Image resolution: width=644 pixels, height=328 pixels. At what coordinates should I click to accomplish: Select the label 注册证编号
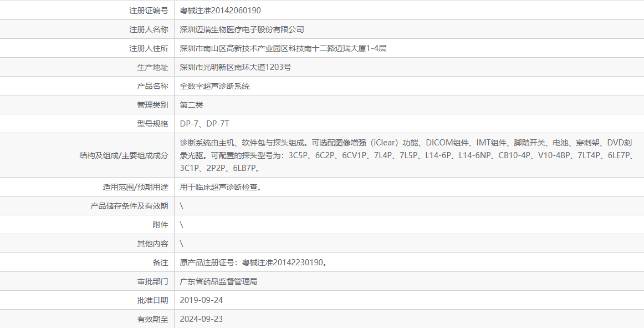(149, 11)
